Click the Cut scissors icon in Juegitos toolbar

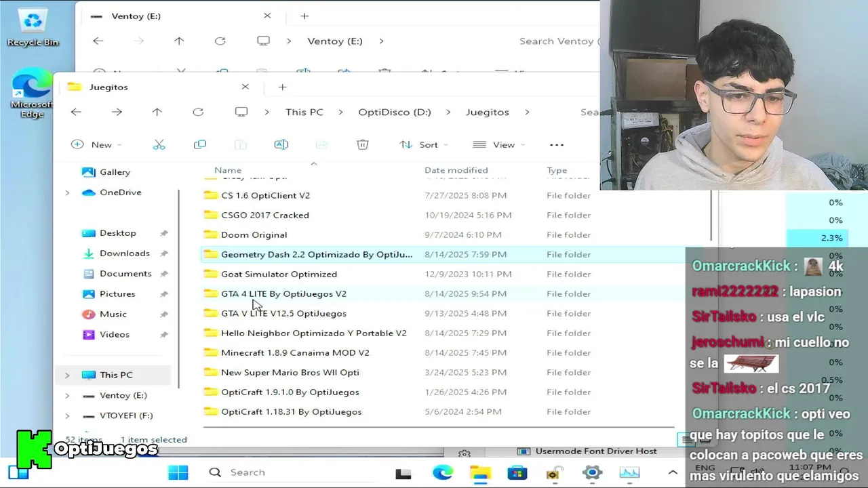pyautogui.click(x=159, y=144)
